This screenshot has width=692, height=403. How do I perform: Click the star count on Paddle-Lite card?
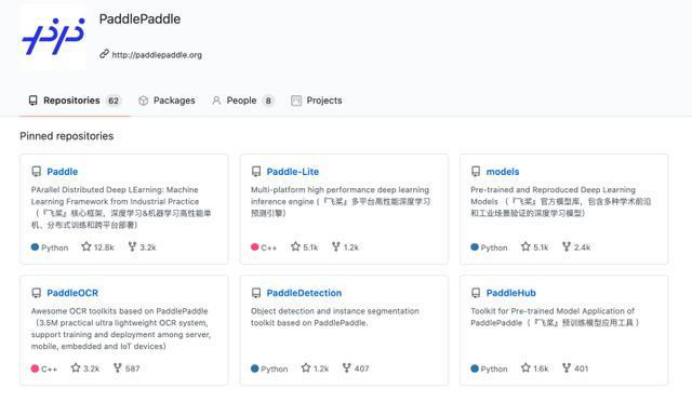click(x=310, y=247)
